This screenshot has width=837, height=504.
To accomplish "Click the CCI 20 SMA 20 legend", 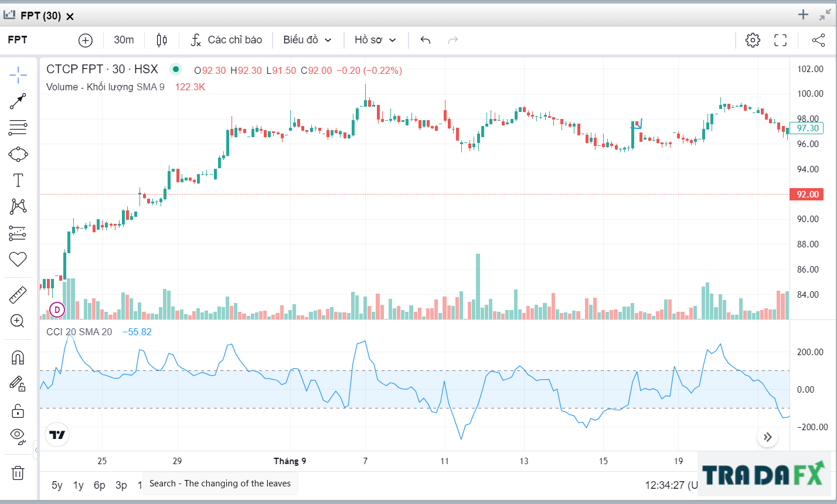I will pos(79,332).
